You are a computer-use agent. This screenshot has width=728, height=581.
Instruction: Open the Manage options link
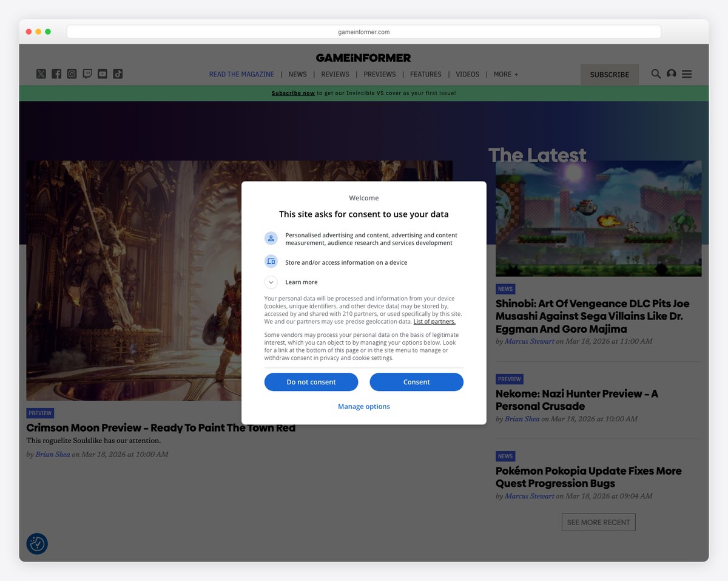364,407
